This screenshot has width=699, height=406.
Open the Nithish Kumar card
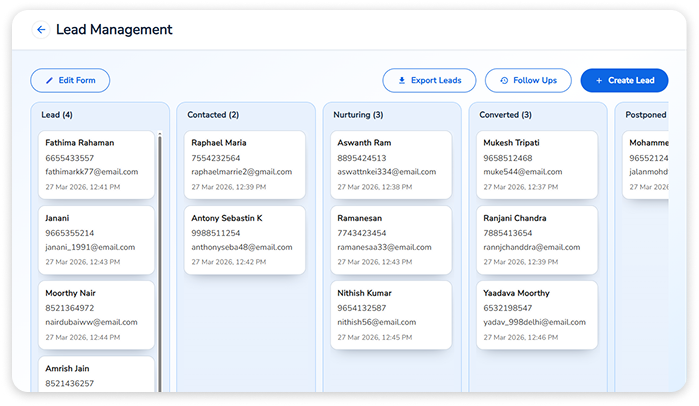(391, 315)
